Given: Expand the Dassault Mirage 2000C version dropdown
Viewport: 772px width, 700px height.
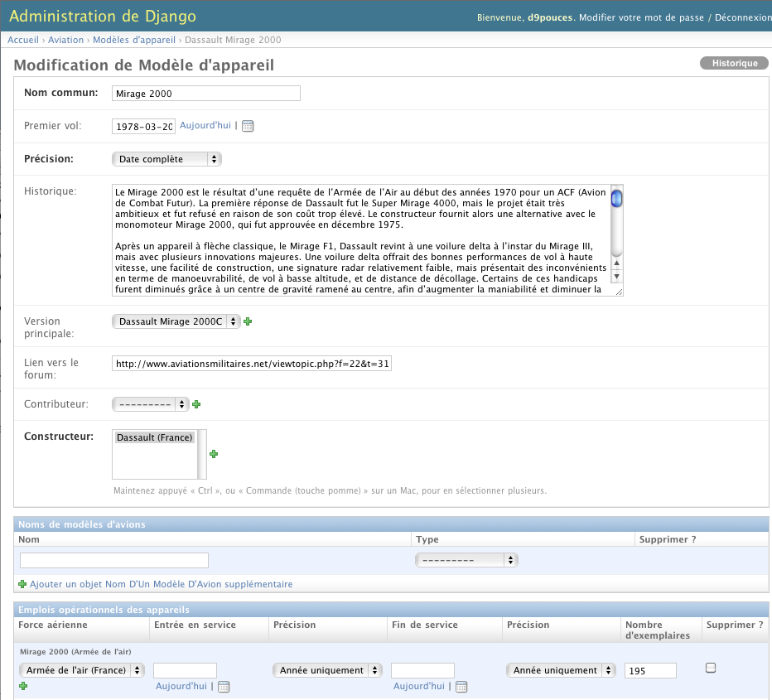Looking at the screenshot, I should click(176, 321).
